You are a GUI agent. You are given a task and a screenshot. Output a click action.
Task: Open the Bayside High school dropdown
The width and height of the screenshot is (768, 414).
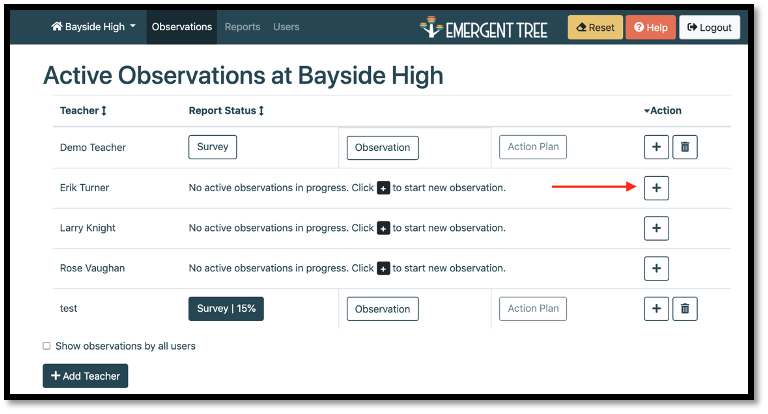94,27
